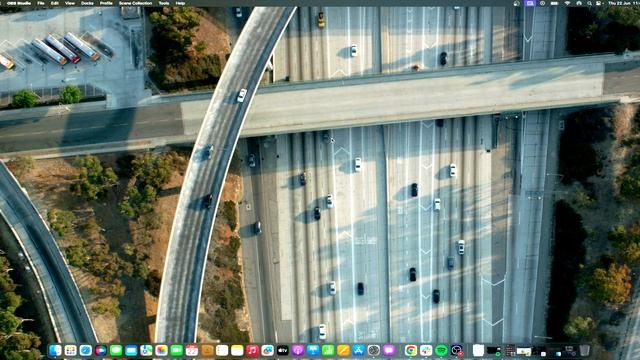Open Reminders in the Dock

[222, 350]
